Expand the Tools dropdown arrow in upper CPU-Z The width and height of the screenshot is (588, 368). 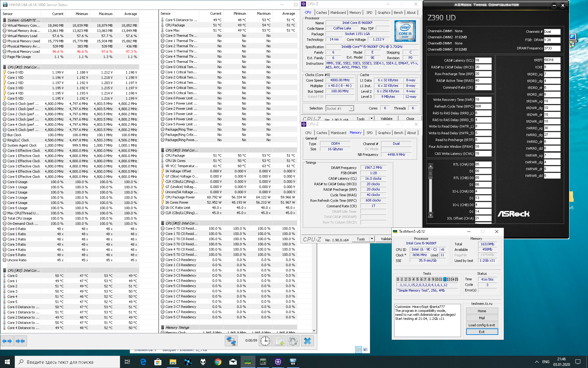click(x=371, y=118)
